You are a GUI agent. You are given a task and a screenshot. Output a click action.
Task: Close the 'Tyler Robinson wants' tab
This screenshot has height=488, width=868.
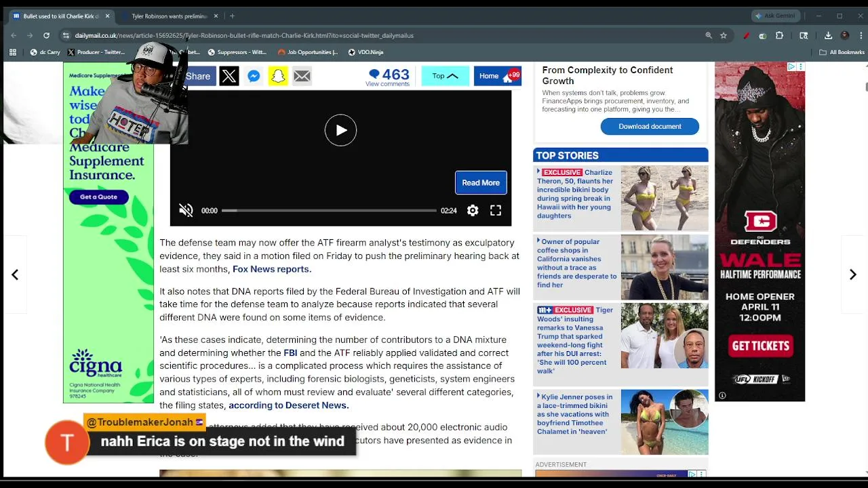coord(216,16)
